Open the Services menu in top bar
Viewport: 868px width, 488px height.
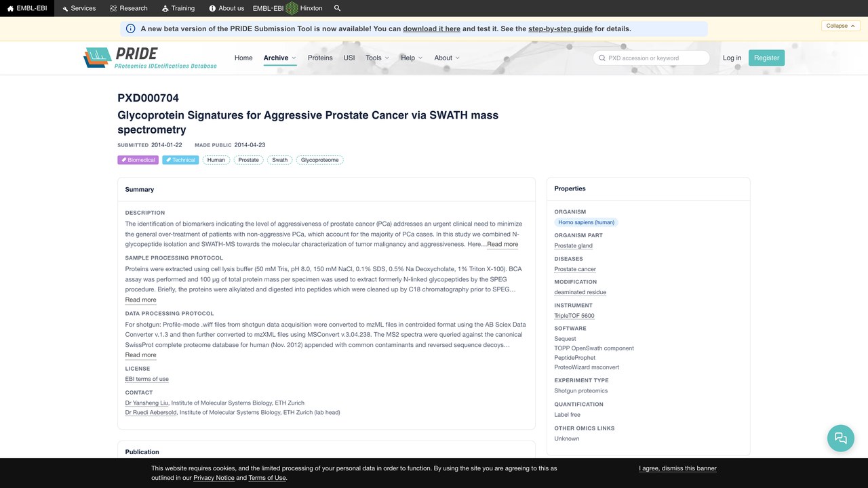pos(79,8)
